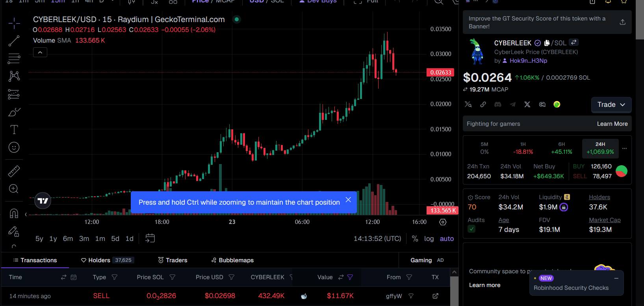The image size is (644, 306).
Task: Select the 6H price change interval
Action: (x=562, y=148)
